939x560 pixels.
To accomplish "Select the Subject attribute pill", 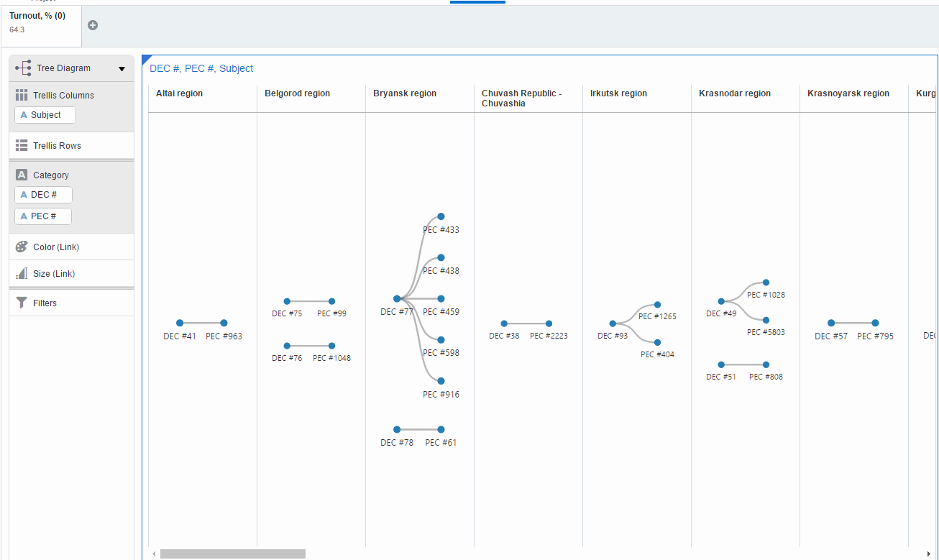I will (x=45, y=115).
